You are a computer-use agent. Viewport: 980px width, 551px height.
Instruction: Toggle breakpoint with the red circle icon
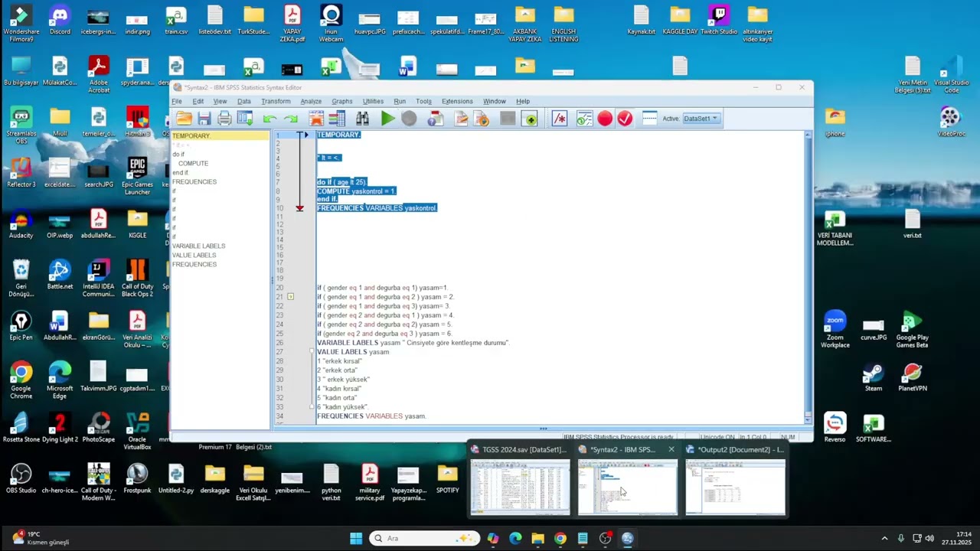pos(605,119)
